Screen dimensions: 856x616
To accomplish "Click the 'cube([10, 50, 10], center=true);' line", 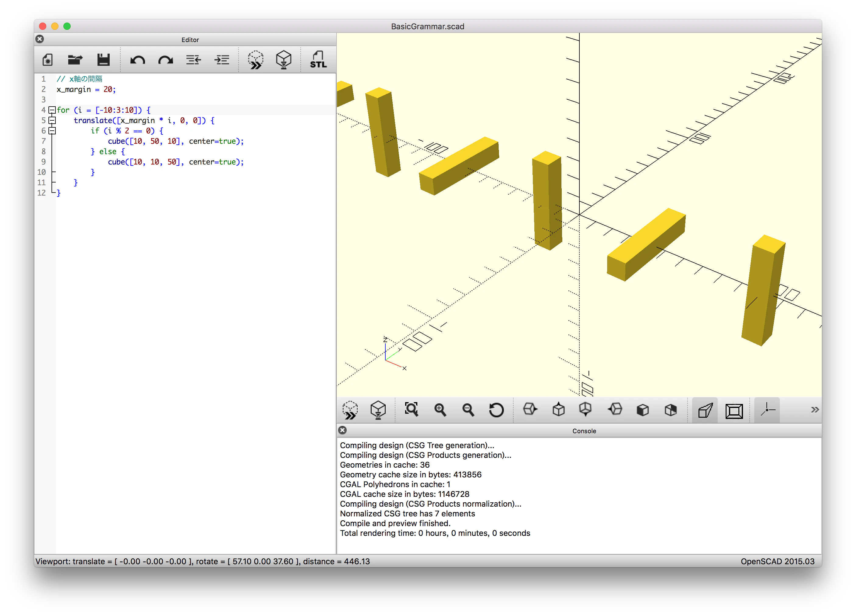I will click(x=176, y=141).
